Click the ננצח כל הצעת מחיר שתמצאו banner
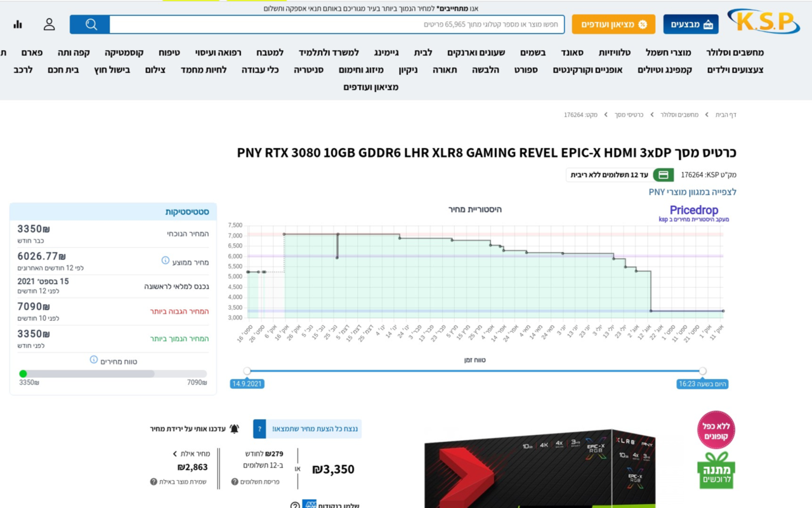This screenshot has width=812, height=508. click(315, 429)
